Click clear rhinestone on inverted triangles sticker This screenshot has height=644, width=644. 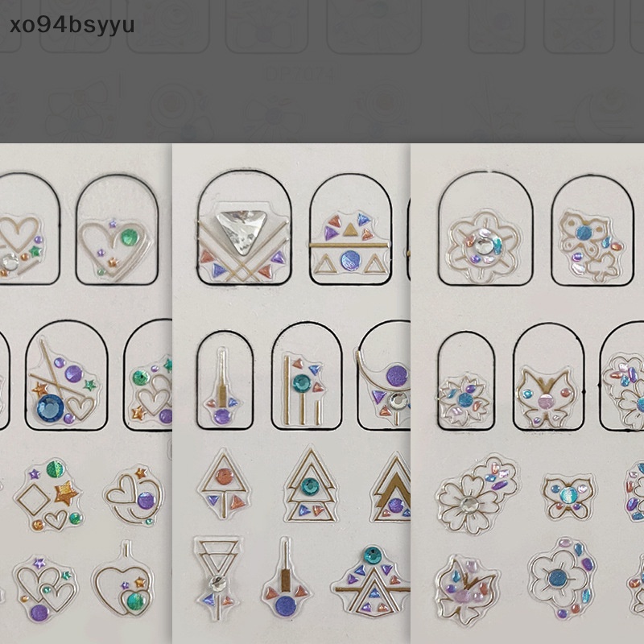point(217,583)
